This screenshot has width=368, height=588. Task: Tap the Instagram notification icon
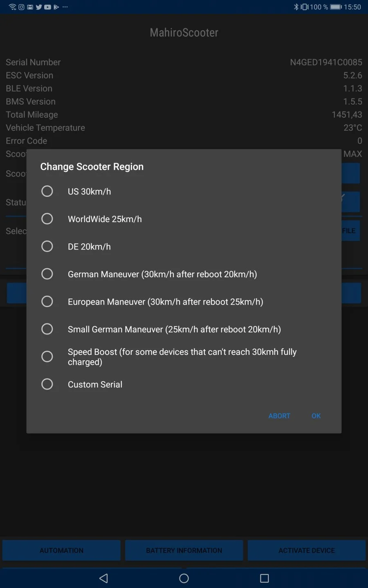21,7
